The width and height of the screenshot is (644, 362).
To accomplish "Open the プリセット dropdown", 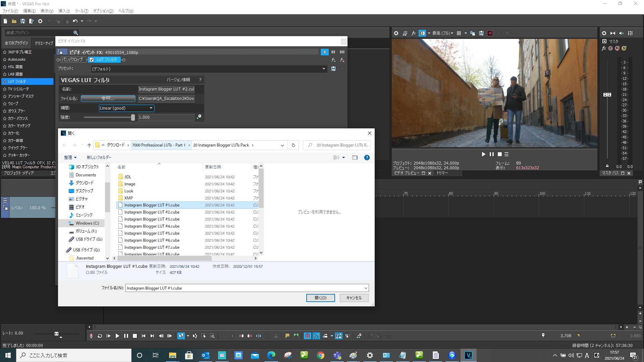I will [x=324, y=69].
